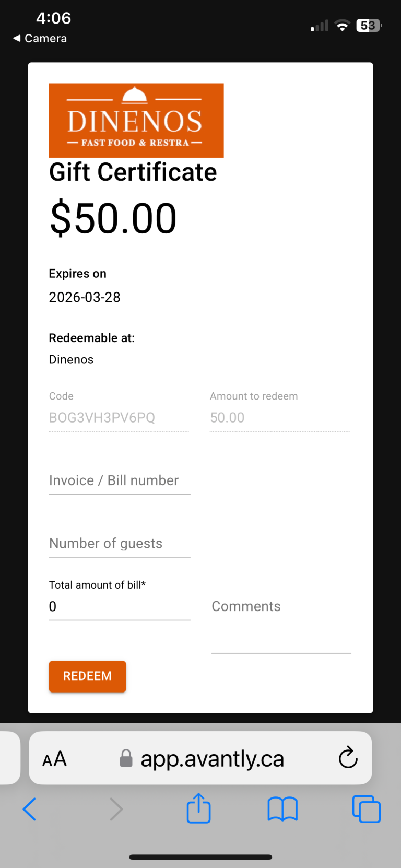401x868 pixels.
Task: Edit the Total amount of bill field
Action: [x=120, y=606]
